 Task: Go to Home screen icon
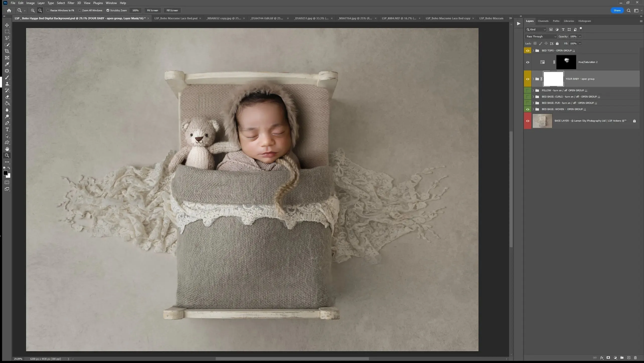pyautogui.click(x=9, y=10)
